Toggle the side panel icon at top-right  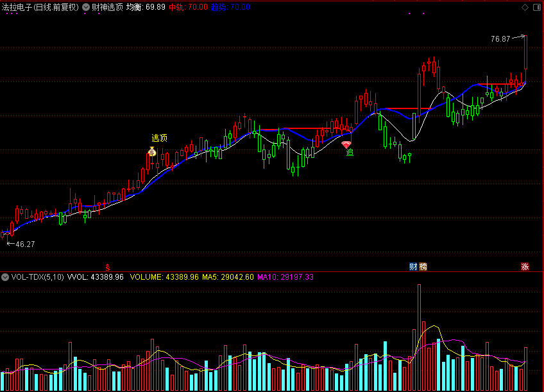pyautogui.click(x=537, y=7)
